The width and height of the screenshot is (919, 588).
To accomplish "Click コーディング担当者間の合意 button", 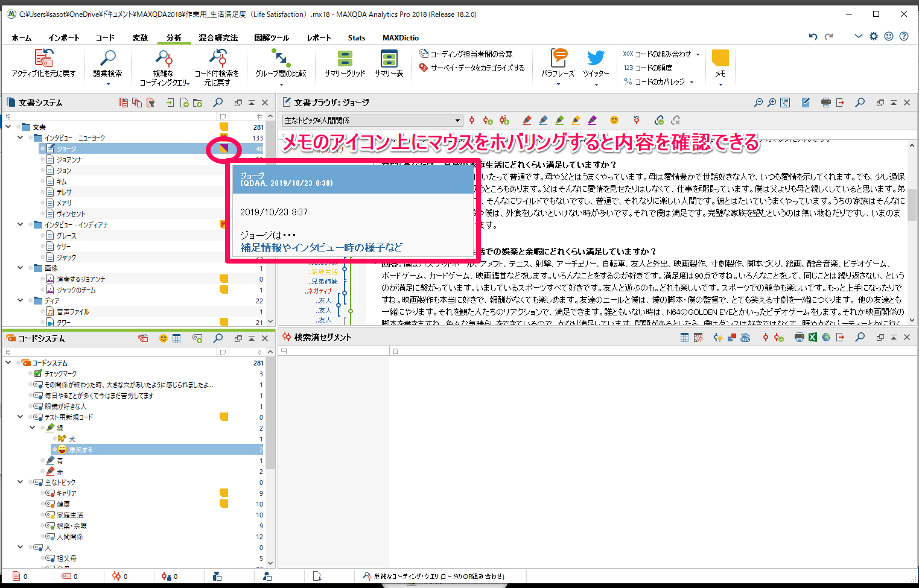I will [x=466, y=54].
